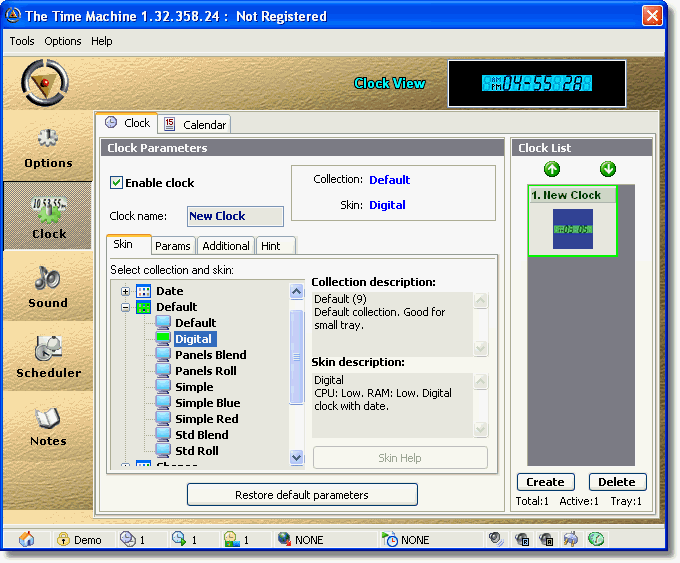The image size is (680, 563).
Task: Click the first registered speaker status icon
Action: (x=522, y=539)
